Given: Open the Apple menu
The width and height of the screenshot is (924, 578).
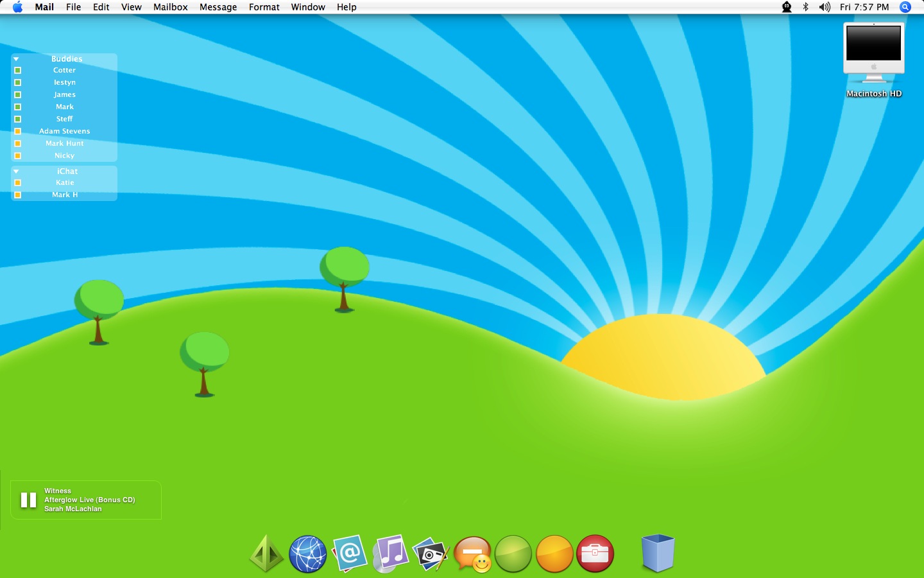Looking at the screenshot, I should [x=17, y=7].
